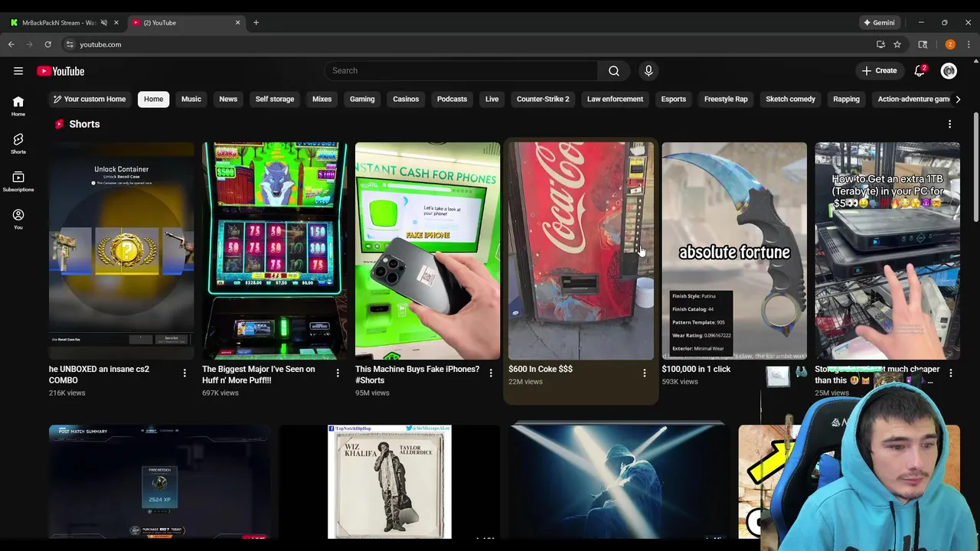Screen dimensions: 980x551
Task: Start voice search with the microphone
Action: pyautogui.click(x=648, y=70)
